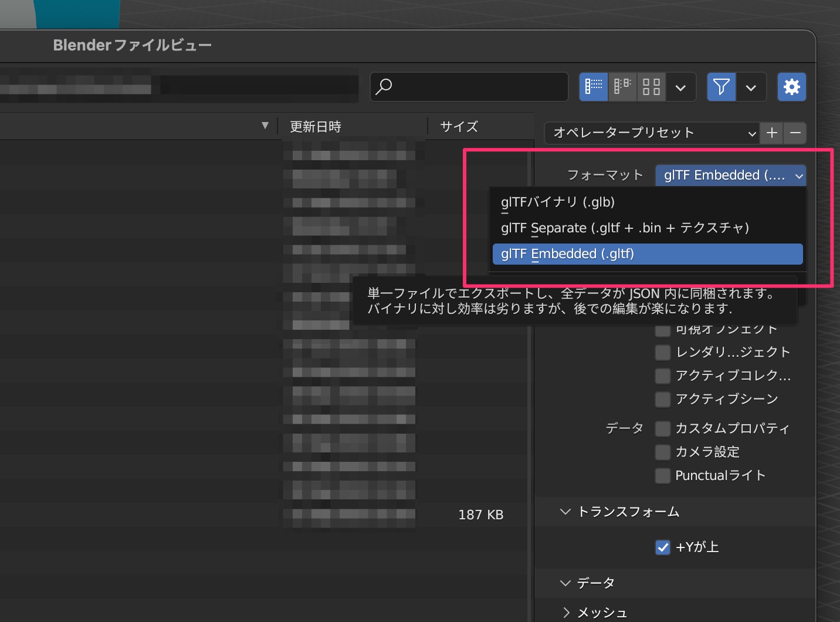Sort files by the 更新日時 column header
This screenshot has height=622, width=840.
314,126
